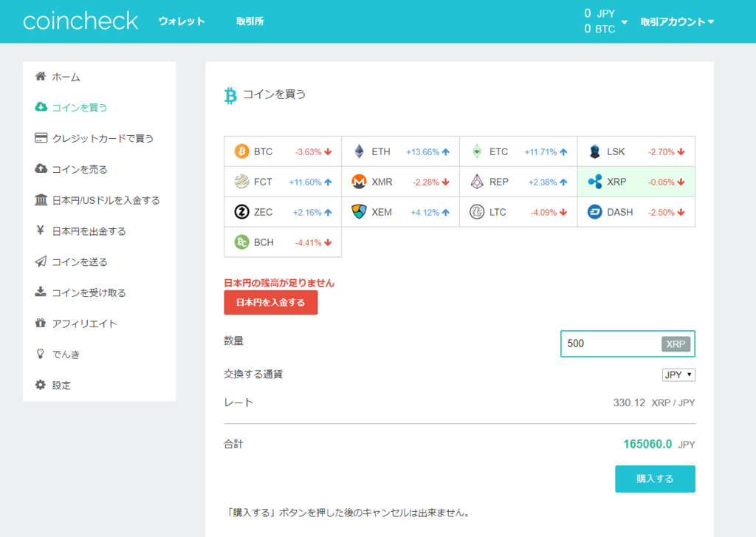This screenshot has height=537, width=756.
Task: Click the bank building icon for deposit
Action: [x=41, y=199]
